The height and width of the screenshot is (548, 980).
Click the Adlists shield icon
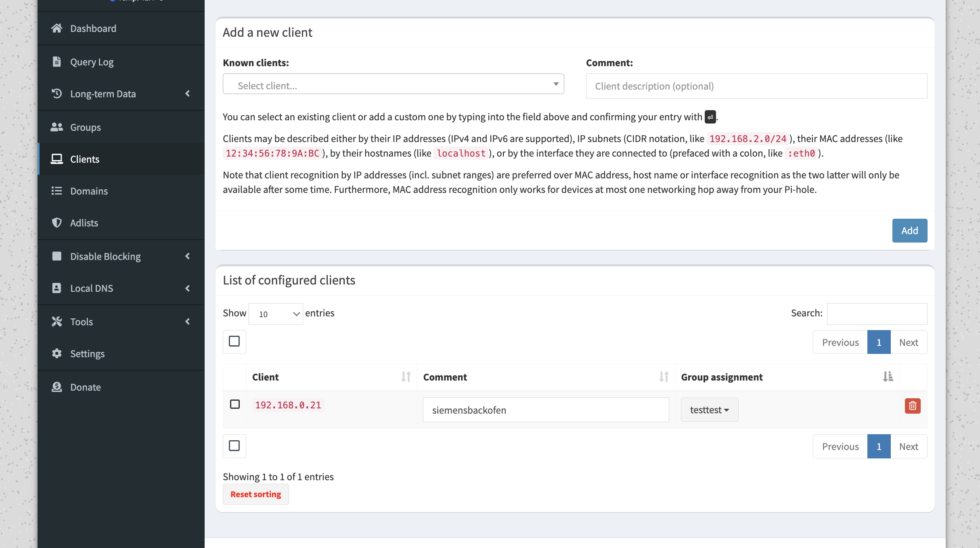[x=57, y=223]
